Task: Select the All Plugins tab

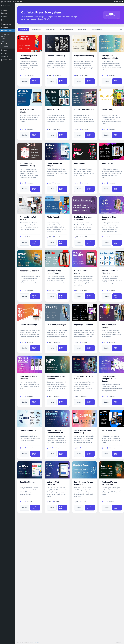Action: (x=24, y=30)
